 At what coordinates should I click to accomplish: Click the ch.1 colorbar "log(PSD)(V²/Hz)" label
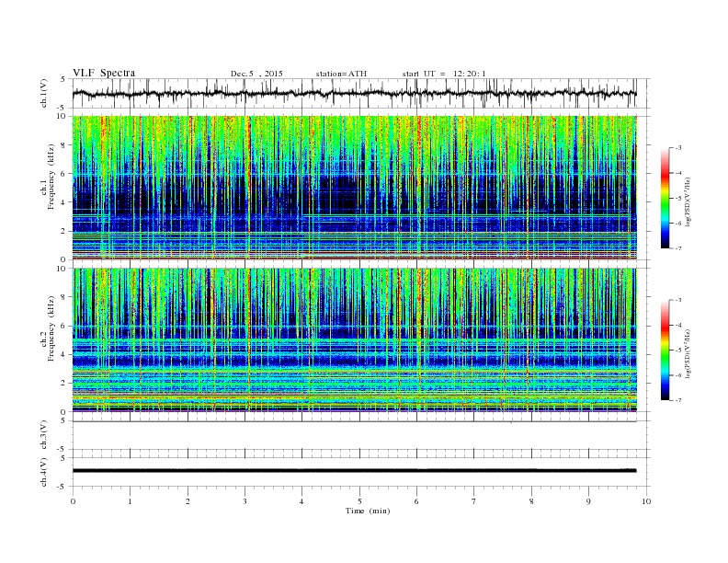[x=688, y=201]
